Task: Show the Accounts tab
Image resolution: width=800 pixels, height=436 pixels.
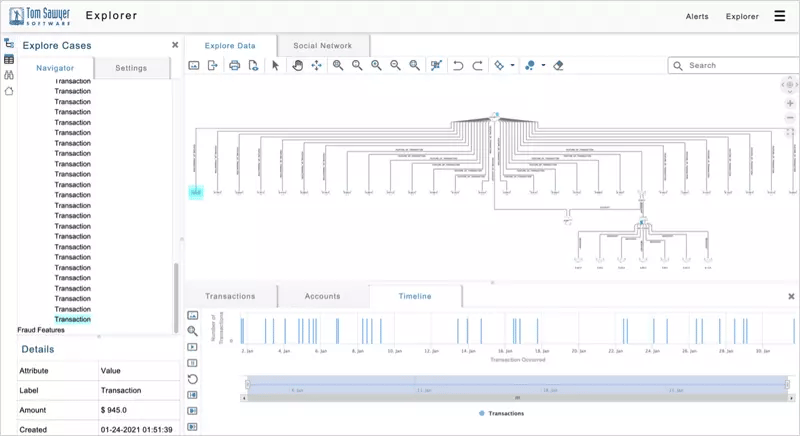Action: tap(322, 296)
